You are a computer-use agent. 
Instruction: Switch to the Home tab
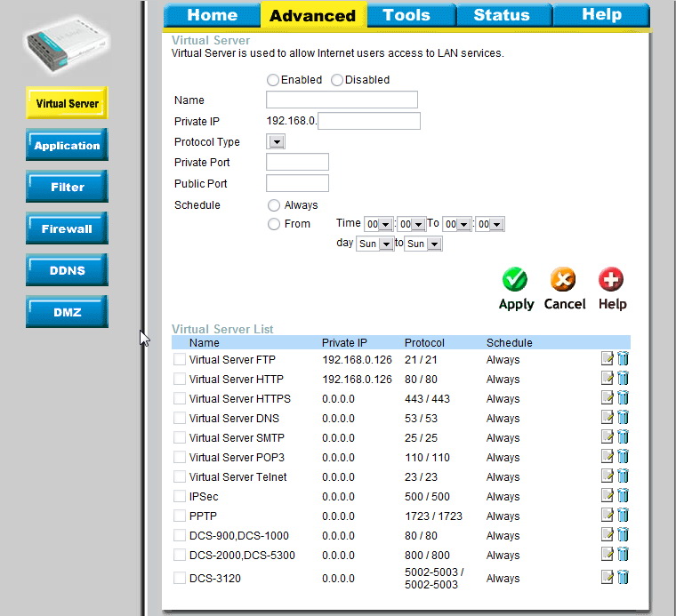pyautogui.click(x=212, y=15)
